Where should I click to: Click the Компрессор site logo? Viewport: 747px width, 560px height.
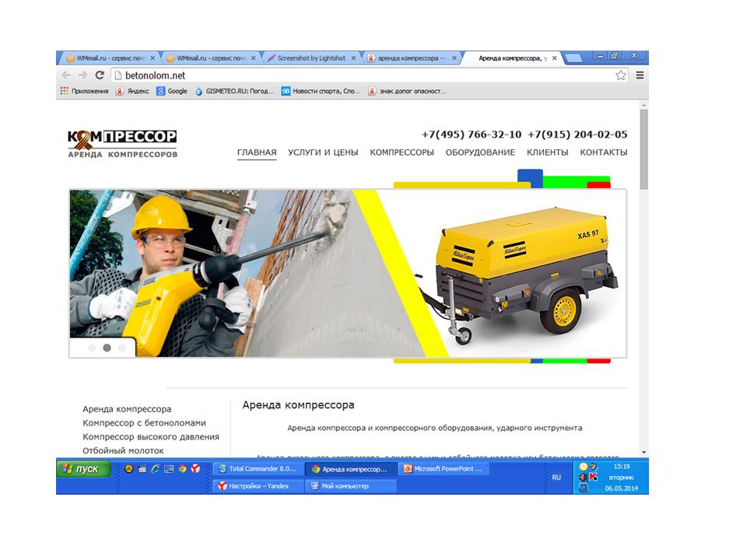tap(122, 143)
